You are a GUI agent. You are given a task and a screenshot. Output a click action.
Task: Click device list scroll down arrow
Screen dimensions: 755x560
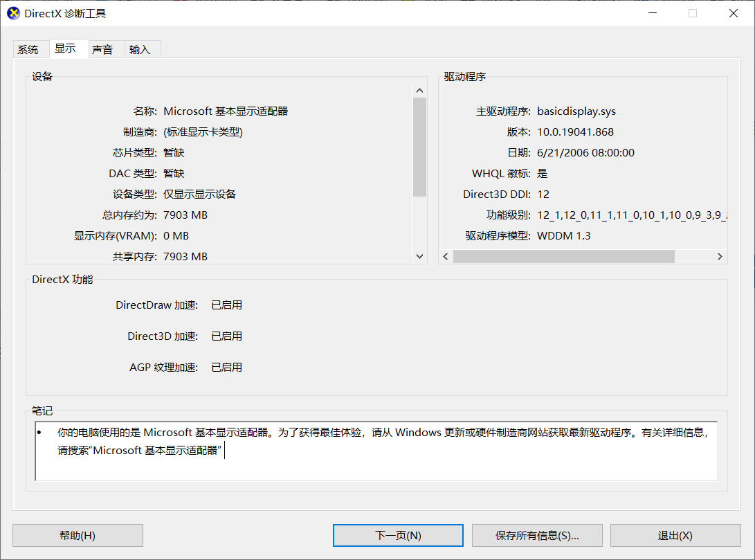pyautogui.click(x=419, y=257)
